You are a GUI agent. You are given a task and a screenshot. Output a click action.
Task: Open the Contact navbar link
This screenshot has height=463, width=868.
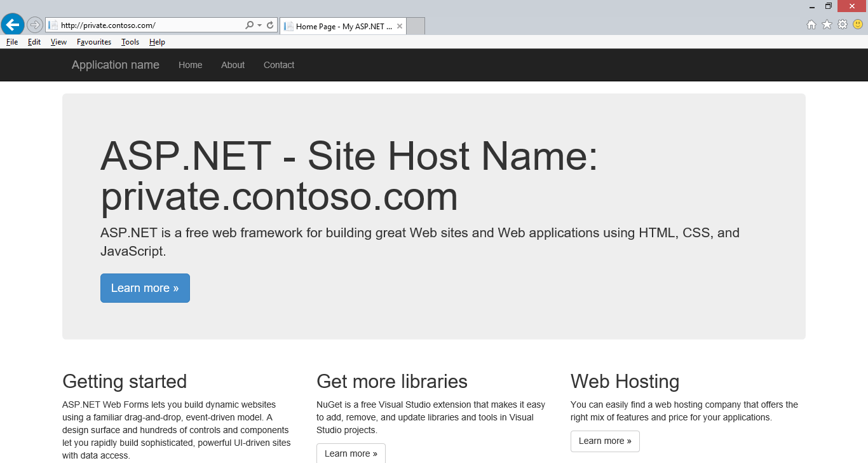pos(279,65)
